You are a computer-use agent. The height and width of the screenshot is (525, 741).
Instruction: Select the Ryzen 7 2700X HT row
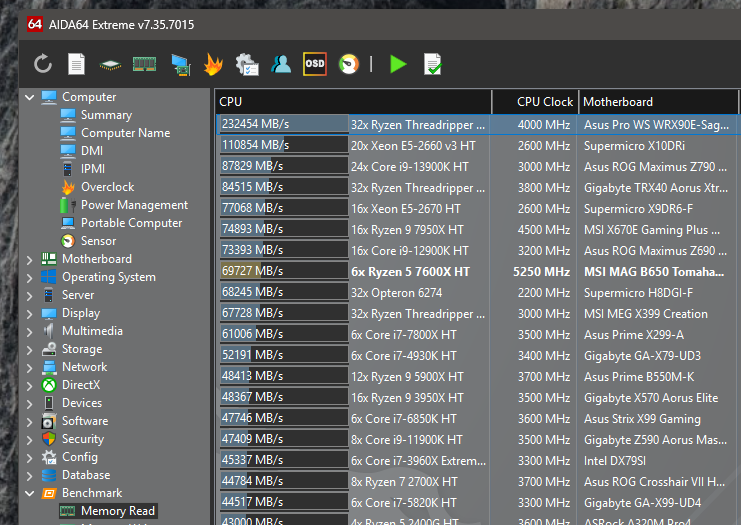point(478,482)
